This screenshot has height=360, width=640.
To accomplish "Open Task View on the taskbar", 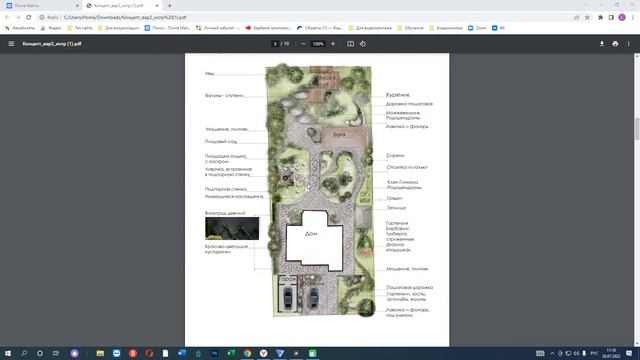I will click(x=56, y=353).
